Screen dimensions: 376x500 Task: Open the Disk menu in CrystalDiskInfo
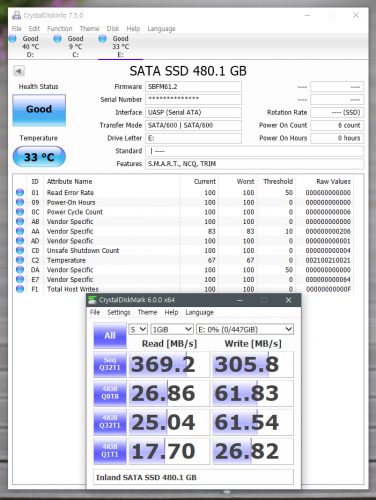[x=113, y=29]
